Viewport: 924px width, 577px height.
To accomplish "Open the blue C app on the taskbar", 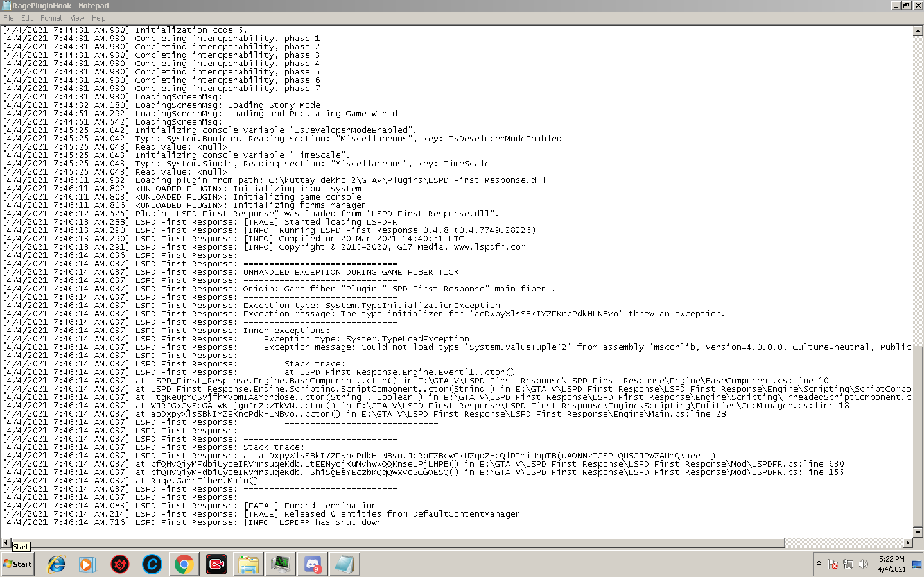I will 152,564.
